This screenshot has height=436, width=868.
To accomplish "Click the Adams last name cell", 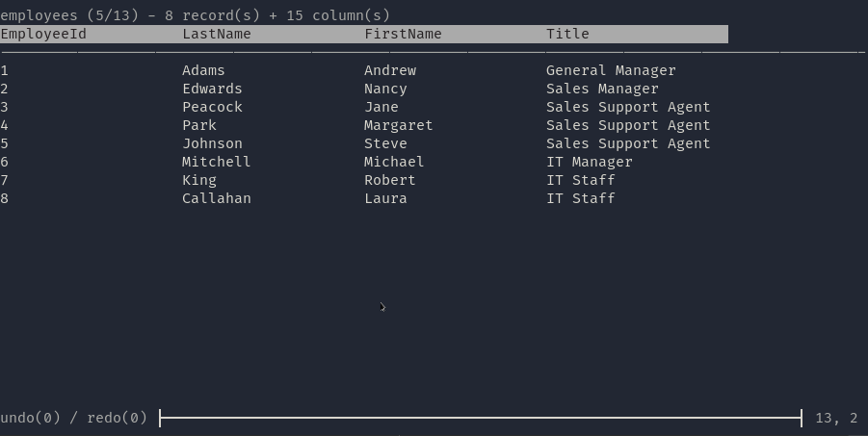I will (x=203, y=71).
